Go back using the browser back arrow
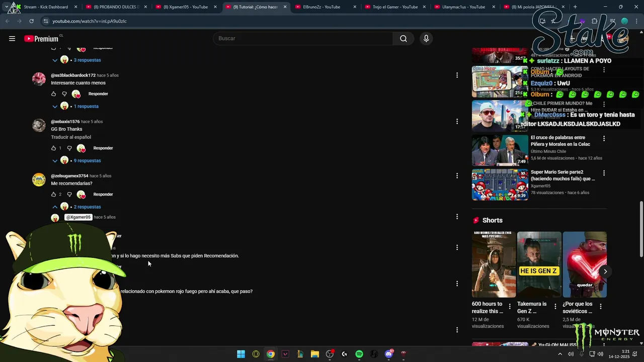This screenshot has height=362, width=644. click(8, 21)
